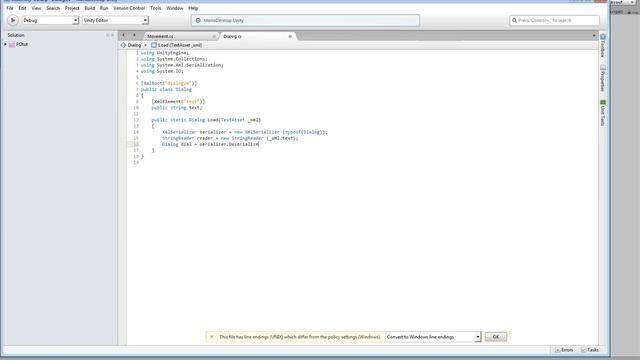Dismiss the line endings notification bar
The width and height of the screenshot is (640, 360).
211,337
